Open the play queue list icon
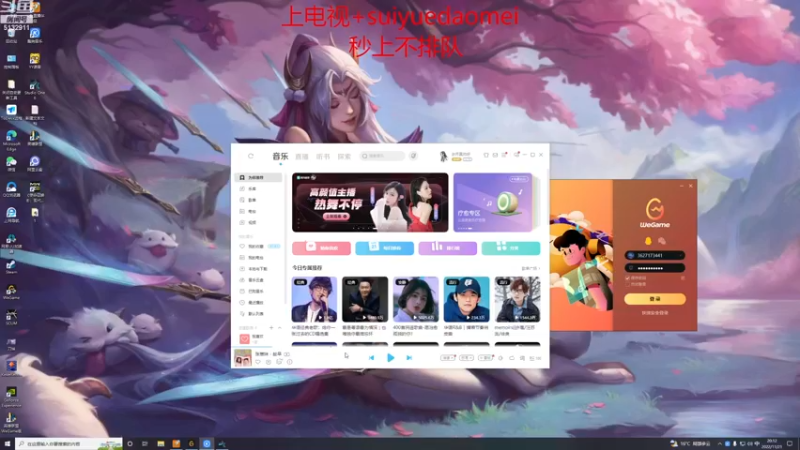Image resolution: width=800 pixels, height=450 pixels. point(535,358)
